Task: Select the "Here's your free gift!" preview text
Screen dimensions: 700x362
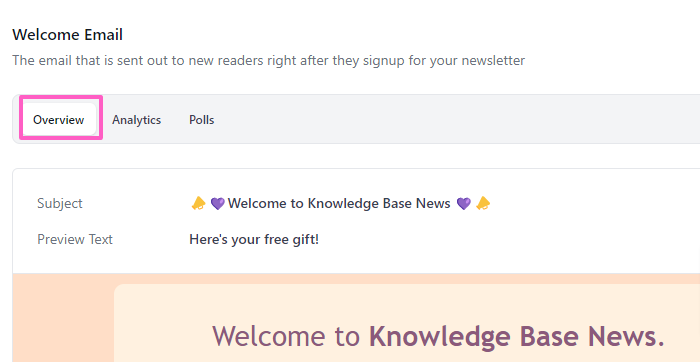Action: point(254,239)
